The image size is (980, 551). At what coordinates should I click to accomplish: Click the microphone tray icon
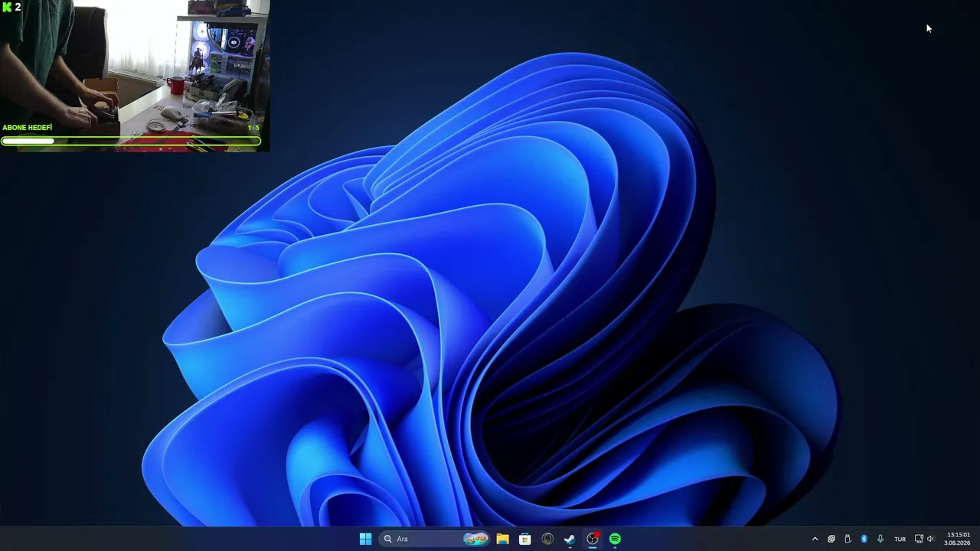(880, 539)
